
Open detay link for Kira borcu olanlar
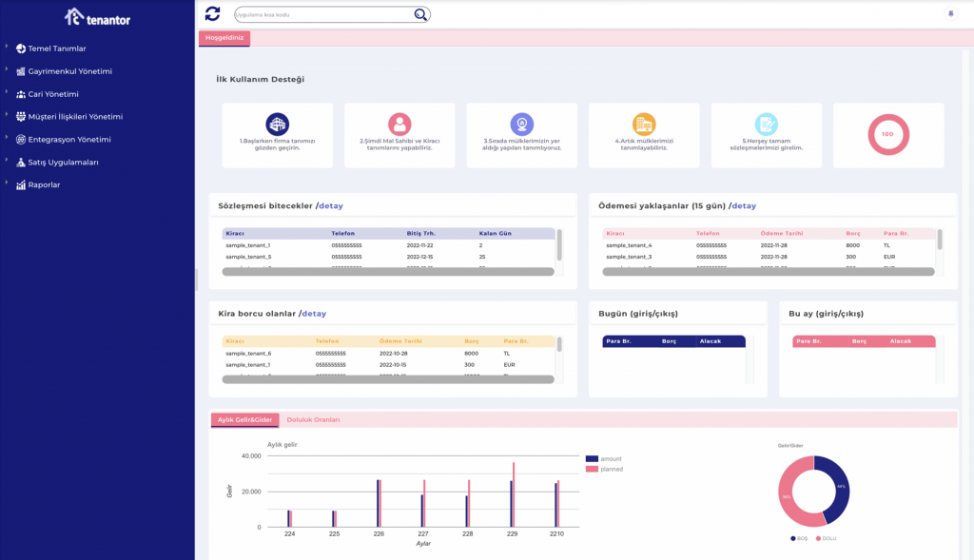point(314,313)
